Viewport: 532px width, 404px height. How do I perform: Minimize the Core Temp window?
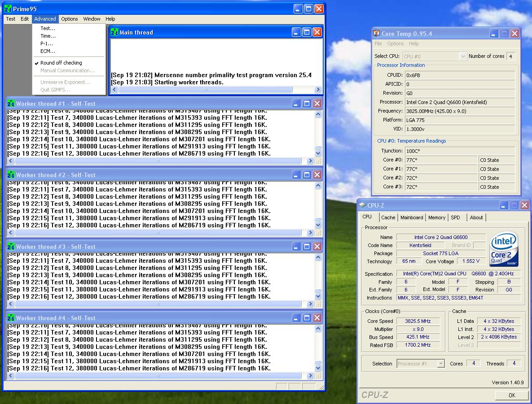494,33
